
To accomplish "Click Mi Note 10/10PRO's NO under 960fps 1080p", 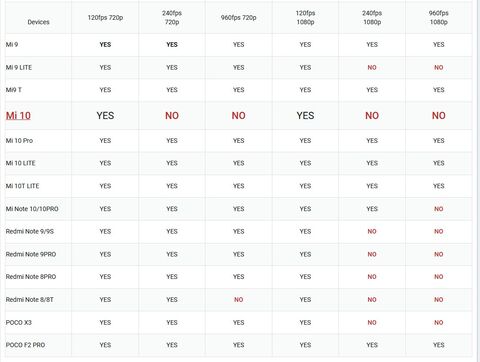I will coord(439,209).
